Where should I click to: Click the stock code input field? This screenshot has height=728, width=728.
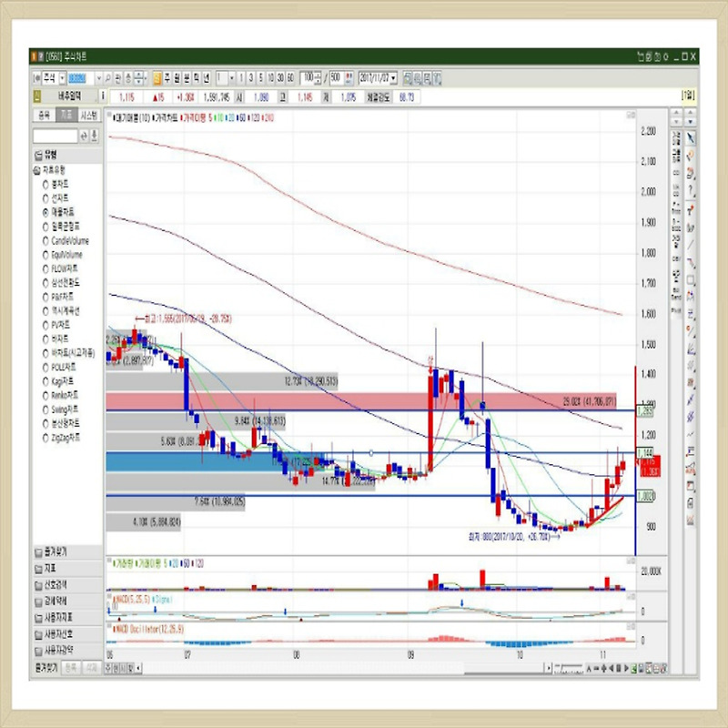[x=81, y=78]
